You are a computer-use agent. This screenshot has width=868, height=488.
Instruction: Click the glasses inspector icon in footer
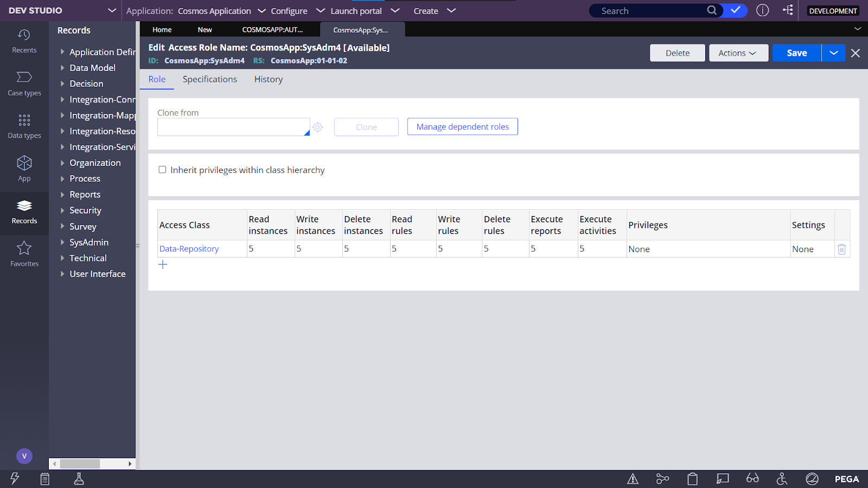[752, 478]
